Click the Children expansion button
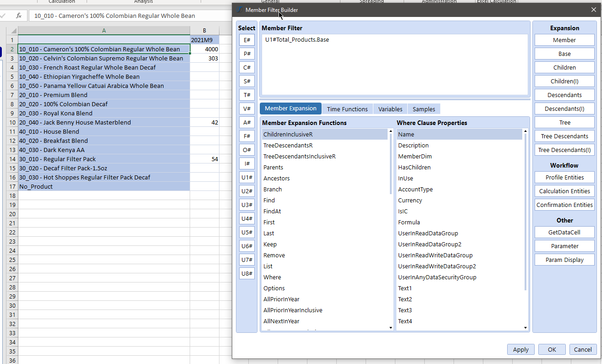Viewport: 602px width, 364px height. pyautogui.click(x=564, y=67)
